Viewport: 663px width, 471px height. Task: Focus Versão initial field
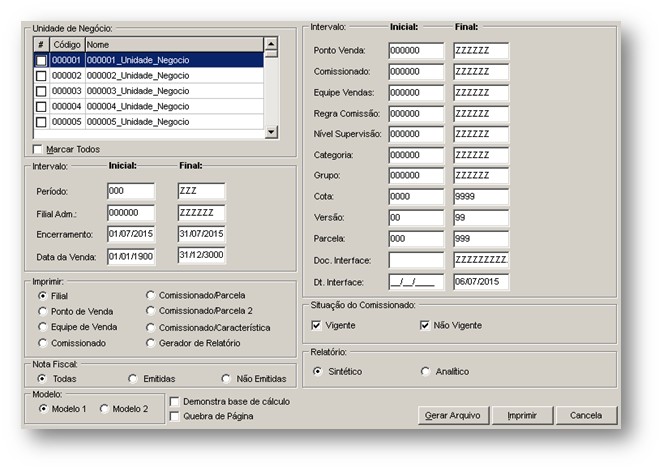(416, 218)
